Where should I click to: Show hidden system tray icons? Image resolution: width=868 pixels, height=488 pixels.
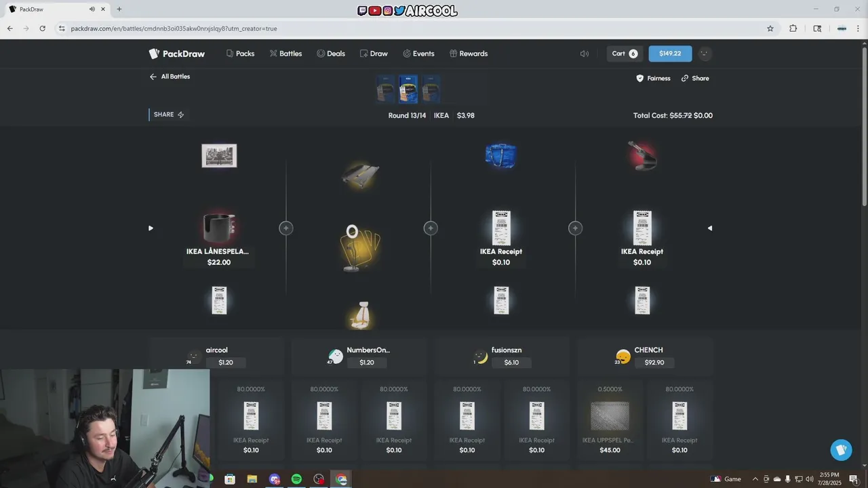click(755, 479)
